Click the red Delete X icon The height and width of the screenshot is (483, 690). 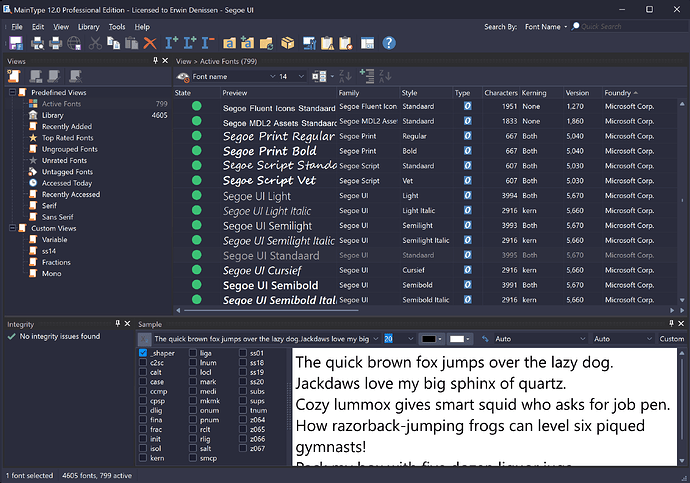pyautogui.click(x=150, y=43)
